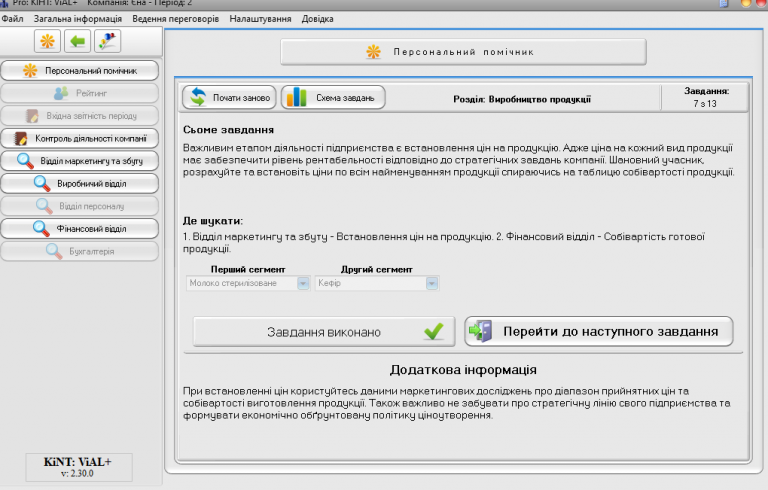Expand the Другий сегмент dropdown arrow
Viewport: 768px width, 490px height.
click(x=432, y=283)
